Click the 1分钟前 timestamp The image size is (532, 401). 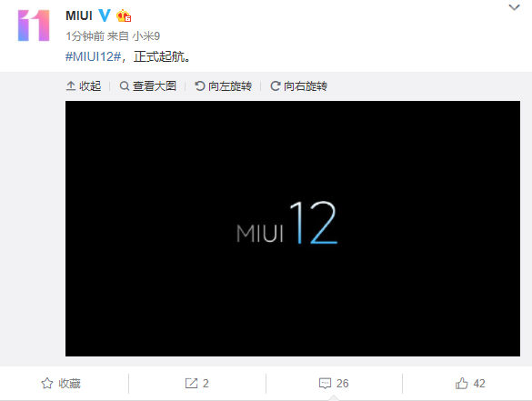pyautogui.click(x=85, y=36)
